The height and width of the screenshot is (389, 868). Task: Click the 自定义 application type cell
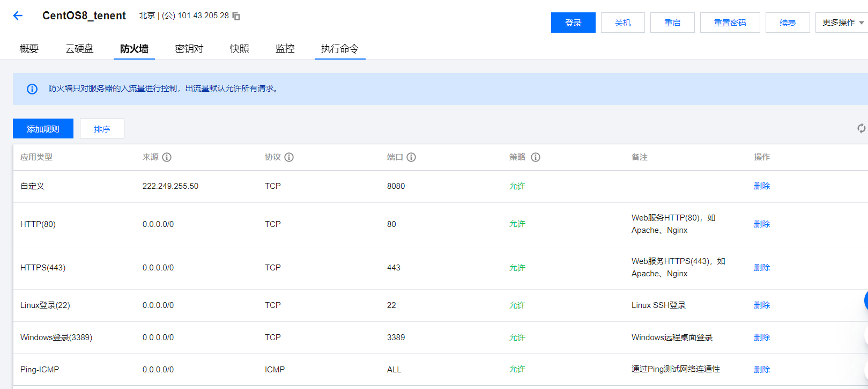[x=32, y=186]
